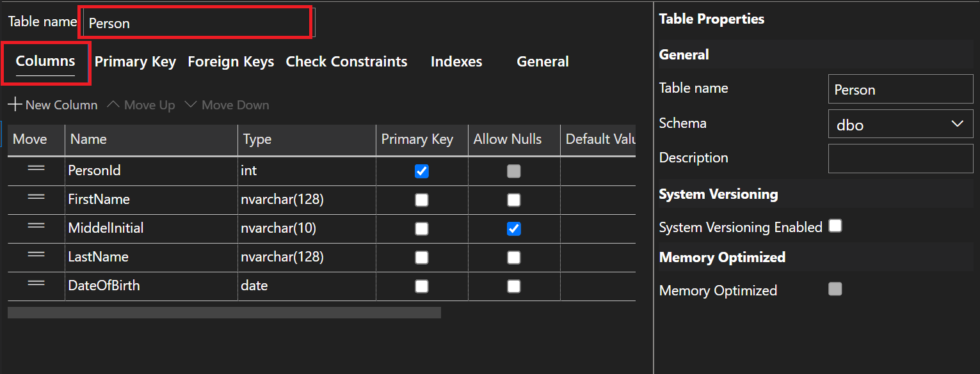Click the move handle for MiddelInitial row

pos(35,228)
